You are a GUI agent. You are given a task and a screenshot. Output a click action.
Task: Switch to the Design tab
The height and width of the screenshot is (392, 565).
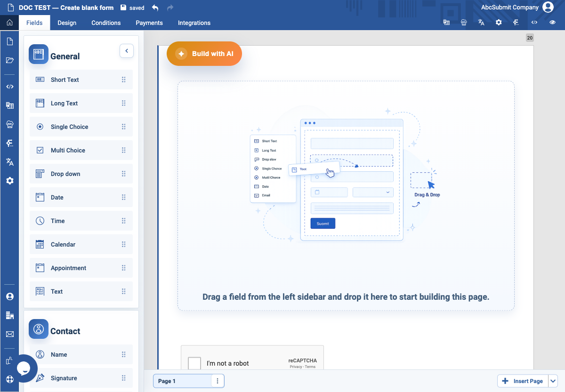(x=67, y=23)
